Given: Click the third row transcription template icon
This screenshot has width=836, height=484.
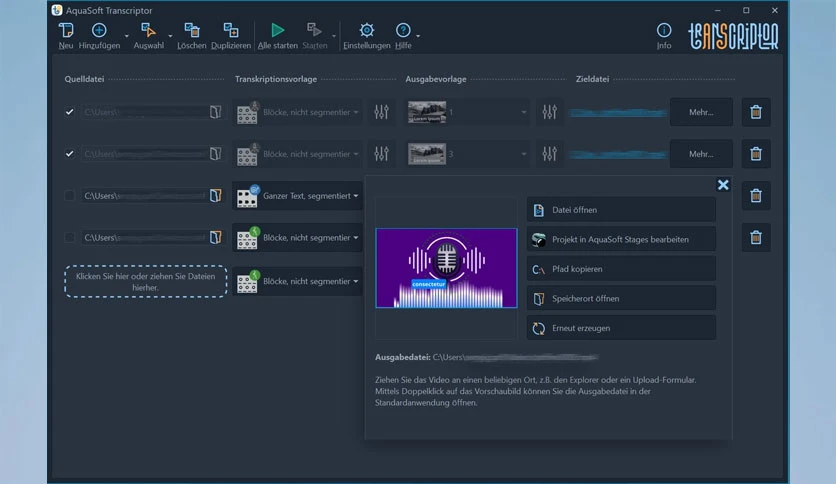Looking at the screenshot, I should click(247, 196).
